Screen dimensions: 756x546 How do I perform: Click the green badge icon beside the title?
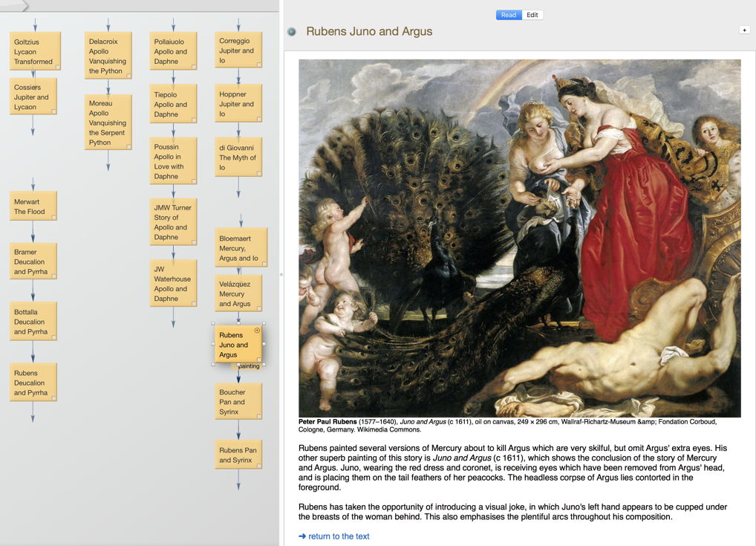[291, 32]
